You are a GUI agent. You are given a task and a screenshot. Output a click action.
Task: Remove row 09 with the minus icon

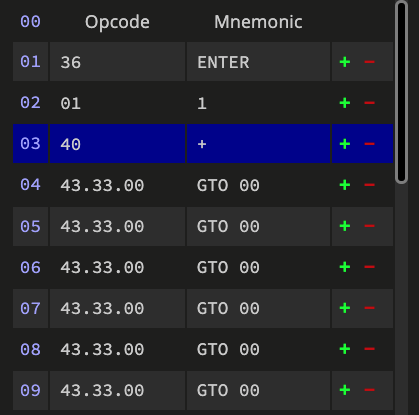[x=369, y=390]
